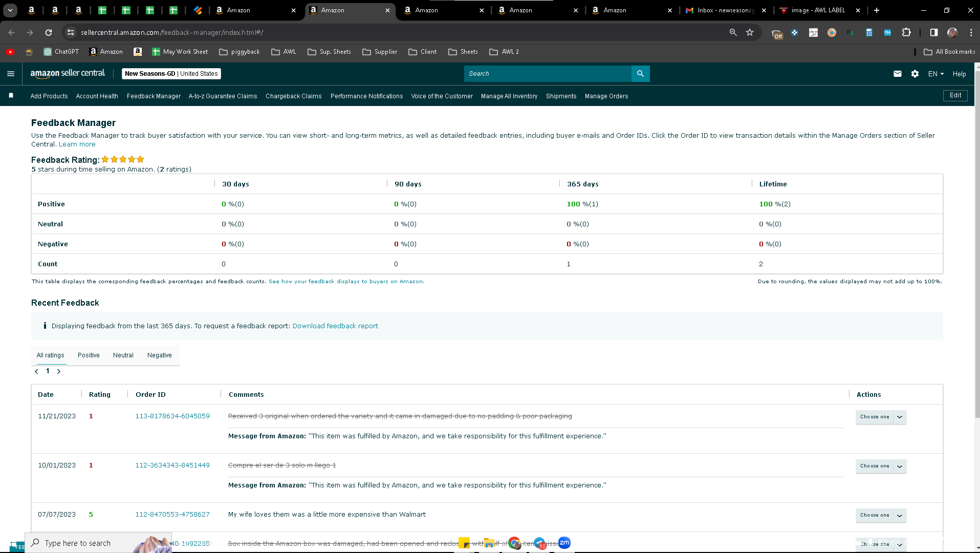The height and width of the screenshot is (553, 980).
Task: Click the bookmark flag icon beside Add Products
Action: coord(11,96)
